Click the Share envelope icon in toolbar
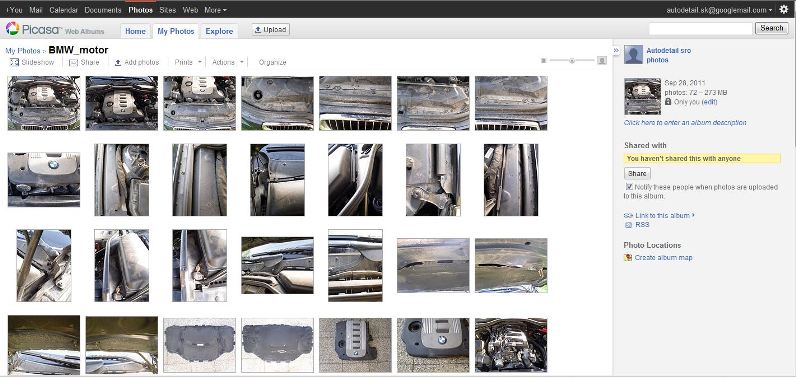The image size is (796, 378). pyautogui.click(x=73, y=62)
